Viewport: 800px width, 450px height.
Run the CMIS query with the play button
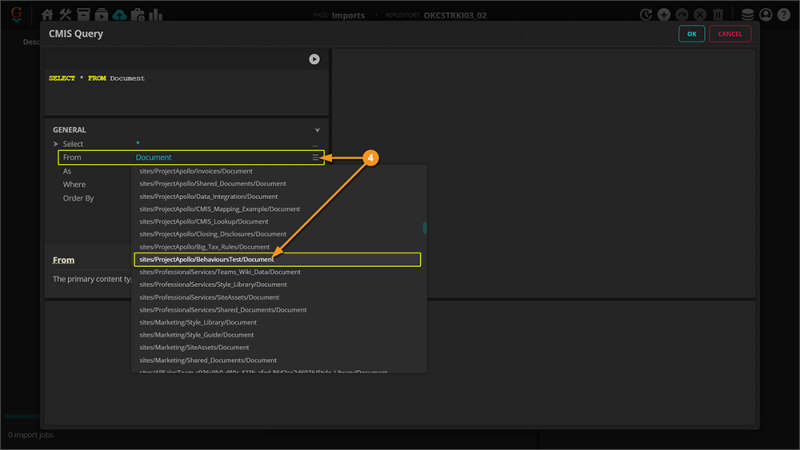[314, 59]
